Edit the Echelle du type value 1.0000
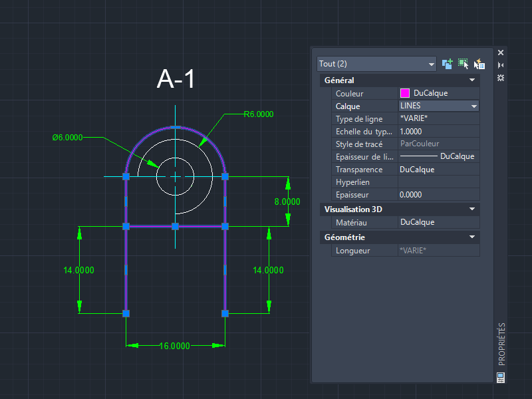This screenshot has width=532, height=399. pos(439,131)
